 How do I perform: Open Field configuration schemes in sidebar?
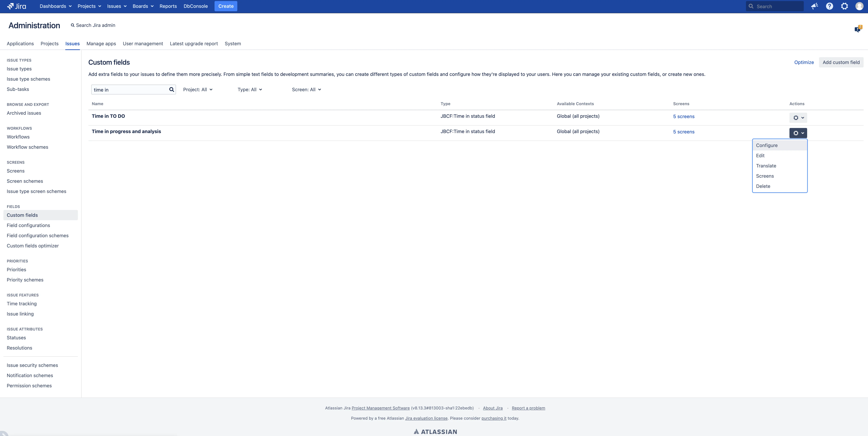(38, 236)
